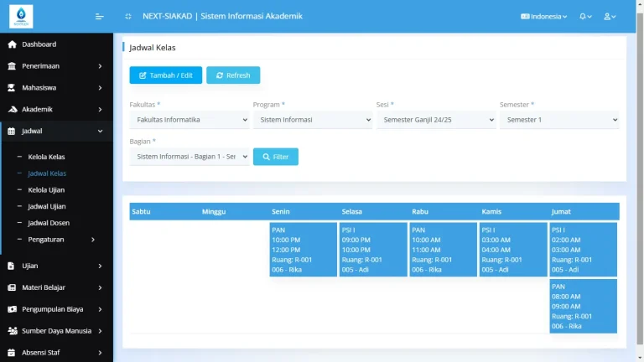The width and height of the screenshot is (644, 362).
Task: Click the Materi Belajar book icon
Action: [12, 287]
